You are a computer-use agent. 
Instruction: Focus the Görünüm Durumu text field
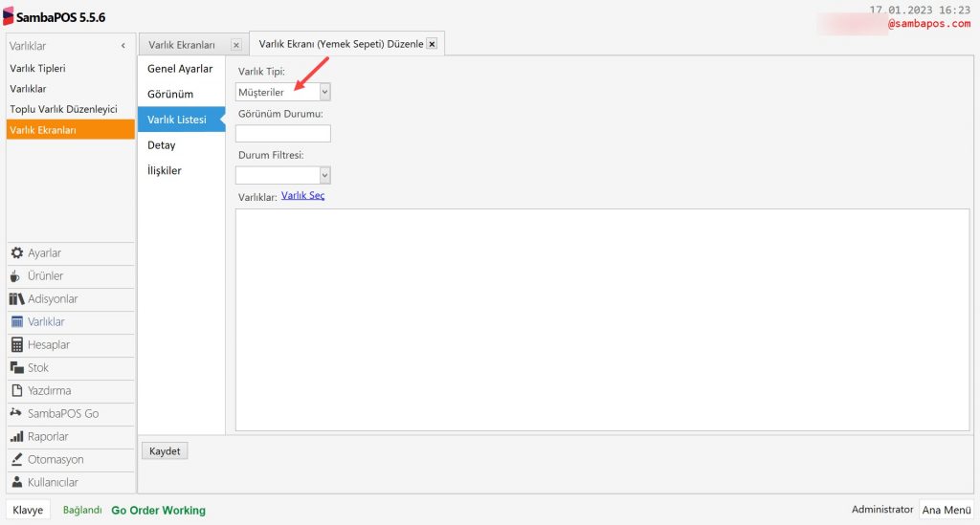point(282,134)
